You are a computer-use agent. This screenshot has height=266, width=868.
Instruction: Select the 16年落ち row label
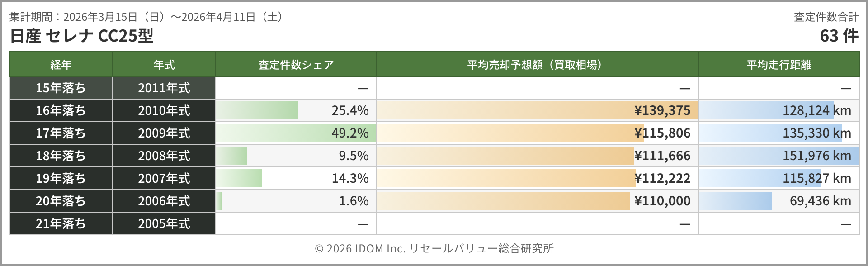61,110
